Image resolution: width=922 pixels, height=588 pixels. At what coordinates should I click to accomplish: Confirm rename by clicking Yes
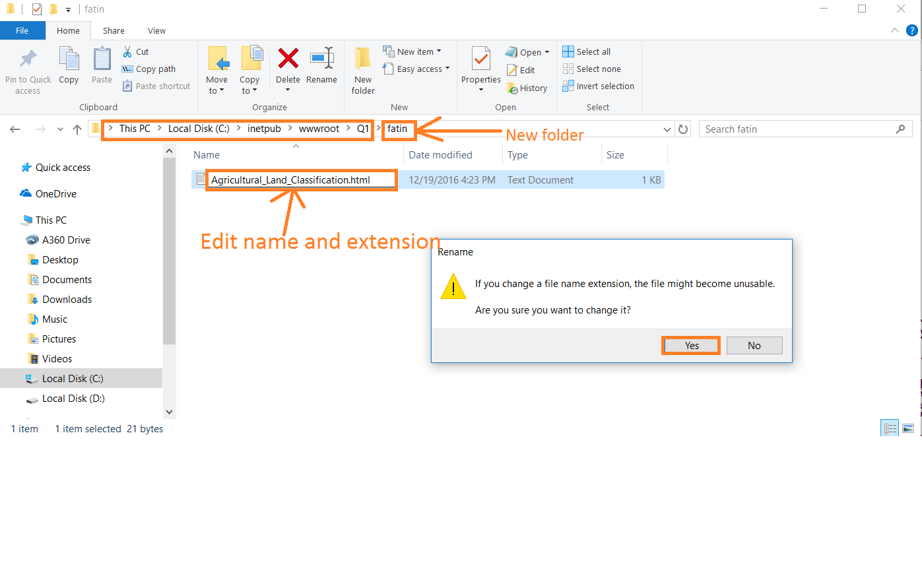click(x=691, y=345)
